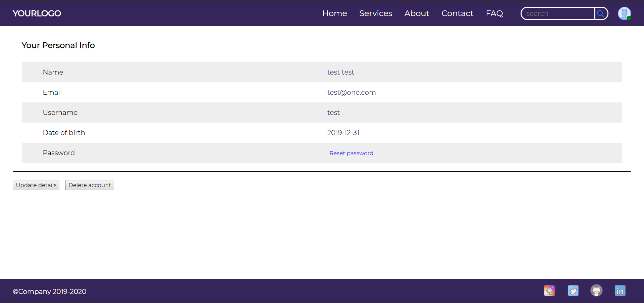This screenshot has width=644, height=303.
Task: Select the name value 'test test'
Action: coord(340,72)
